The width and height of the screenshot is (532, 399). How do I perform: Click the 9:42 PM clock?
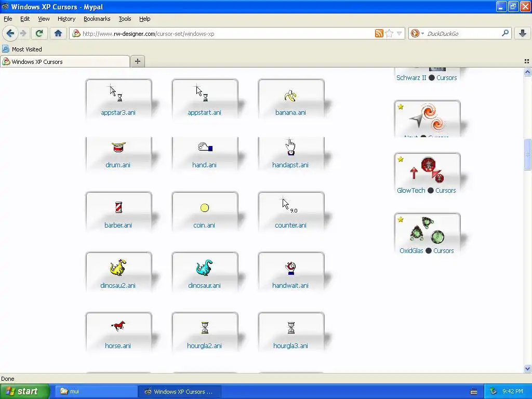512,392
